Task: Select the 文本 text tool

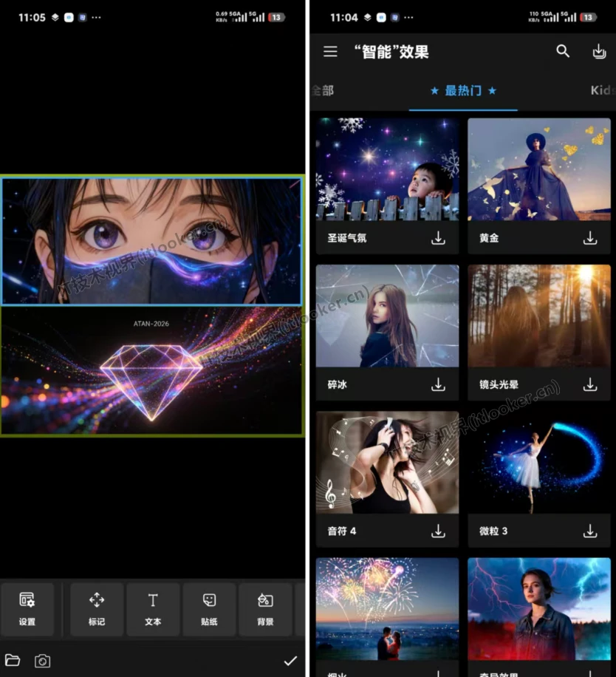Action: pos(153,609)
